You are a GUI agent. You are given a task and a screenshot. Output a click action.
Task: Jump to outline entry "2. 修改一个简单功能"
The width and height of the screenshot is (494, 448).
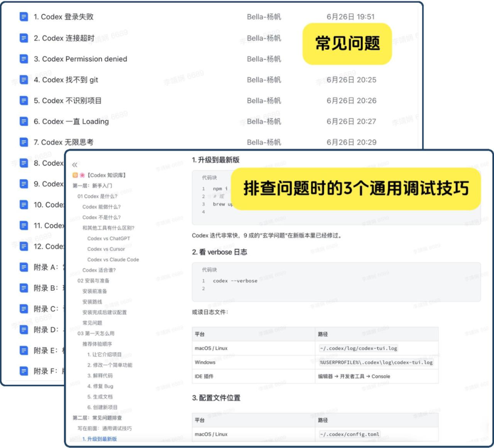[110, 365]
